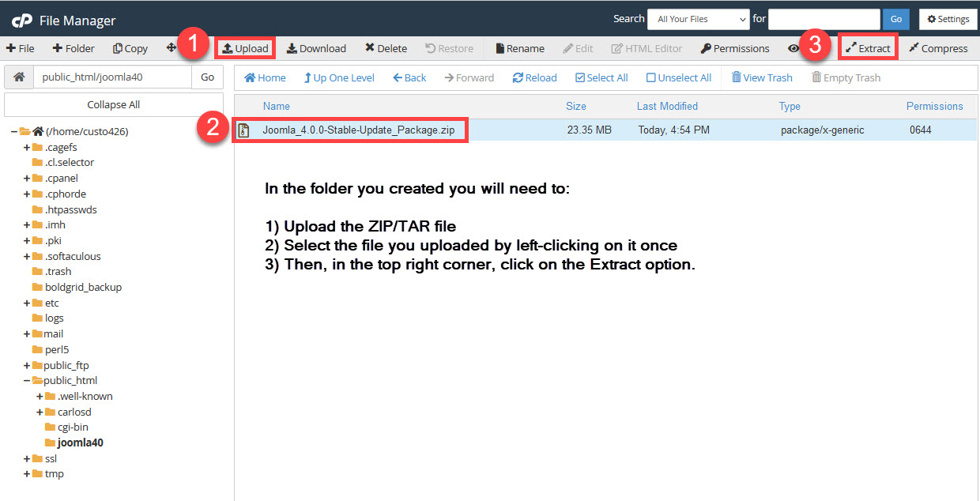Expand the ssl folder
This screenshot has width=980, height=501.
27,458
